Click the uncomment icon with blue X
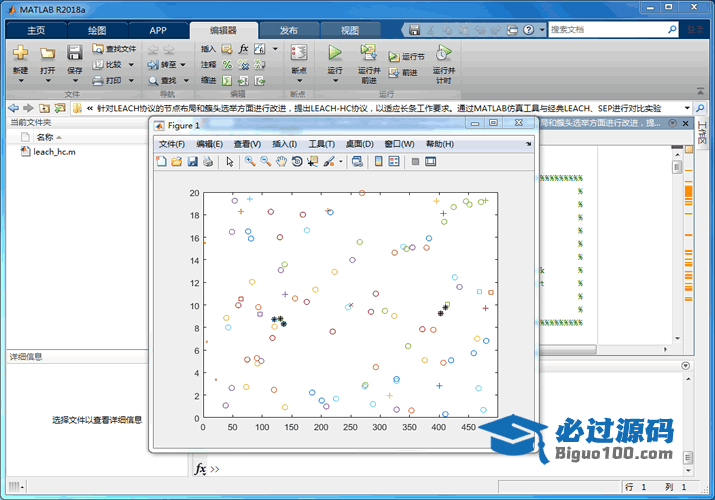 (x=244, y=65)
